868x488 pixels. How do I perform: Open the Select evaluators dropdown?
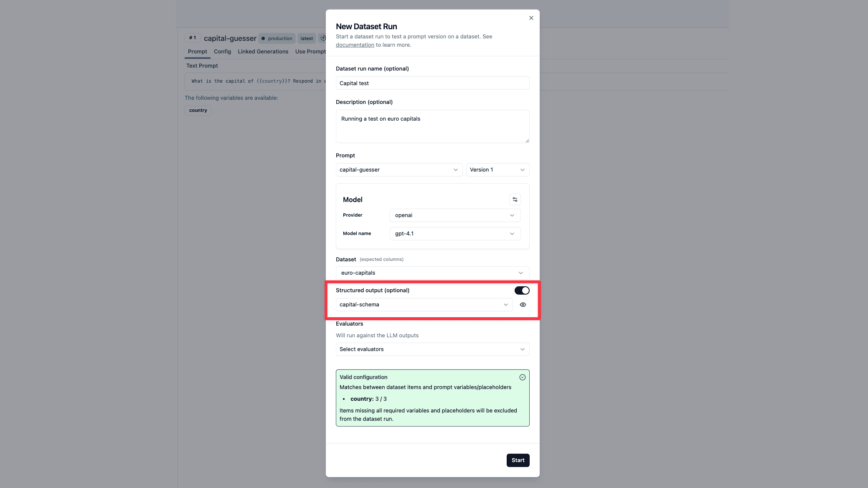(432, 349)
